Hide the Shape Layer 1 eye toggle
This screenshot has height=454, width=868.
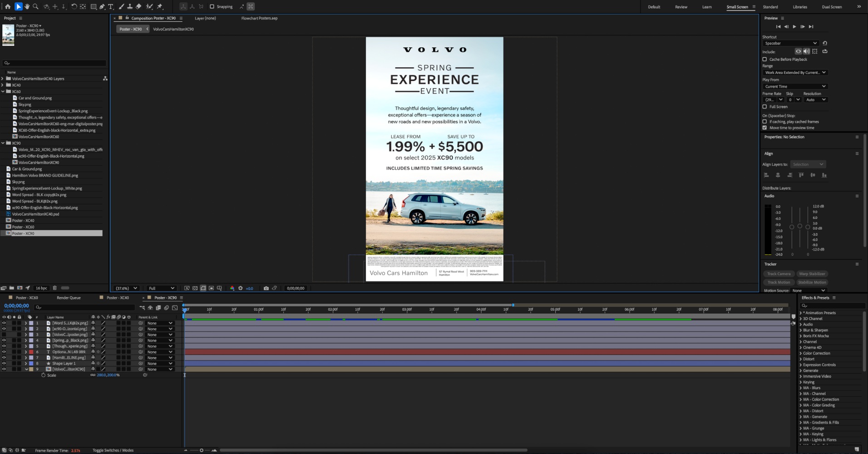pos(4,364)
